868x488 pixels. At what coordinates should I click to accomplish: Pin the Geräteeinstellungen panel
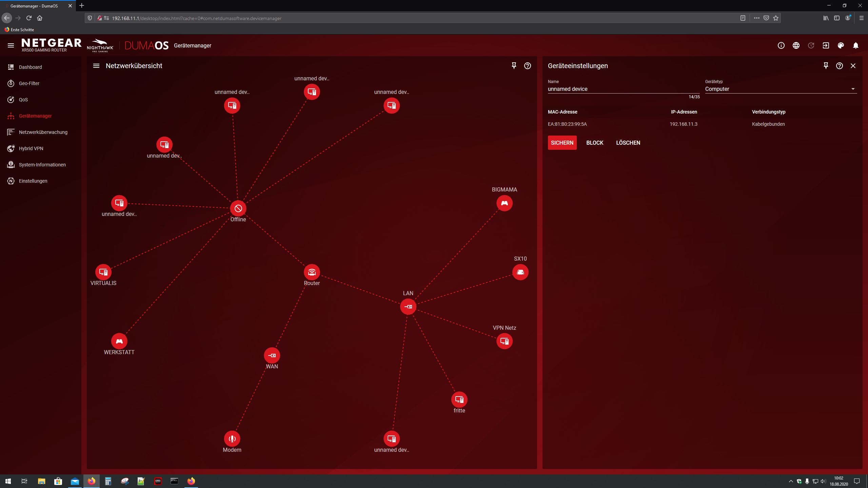[826, 66]
